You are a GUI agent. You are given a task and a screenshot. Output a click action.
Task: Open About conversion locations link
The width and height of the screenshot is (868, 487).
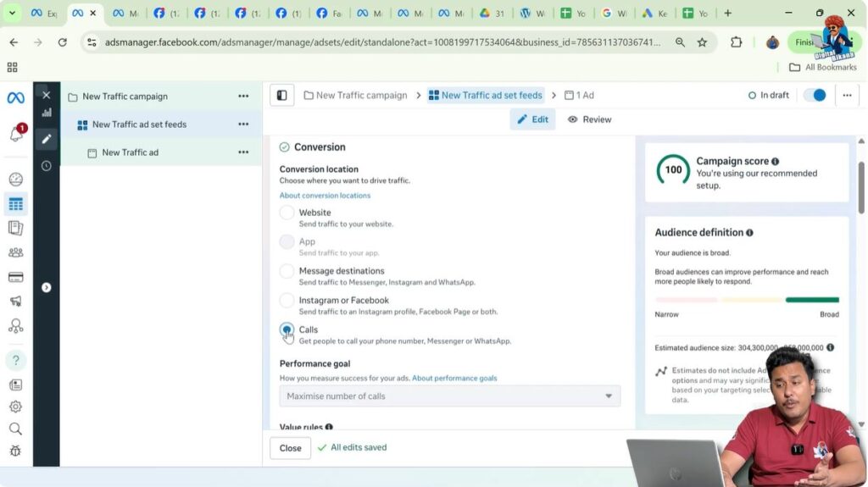pos(325,196)
